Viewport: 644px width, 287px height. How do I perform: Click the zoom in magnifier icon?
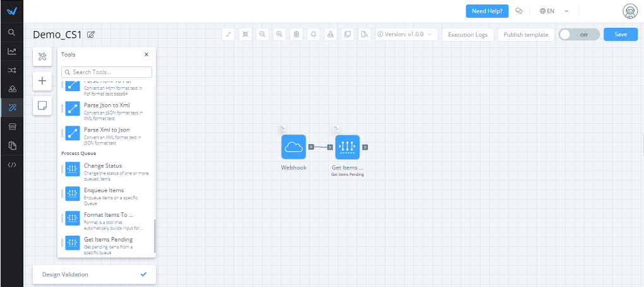tap(279, 34)
